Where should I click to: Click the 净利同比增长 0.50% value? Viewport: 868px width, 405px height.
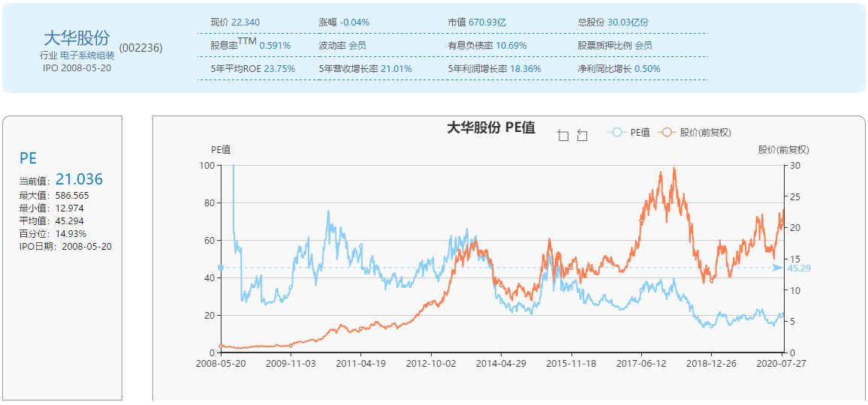pyautogui.click(x=647, y=69)
